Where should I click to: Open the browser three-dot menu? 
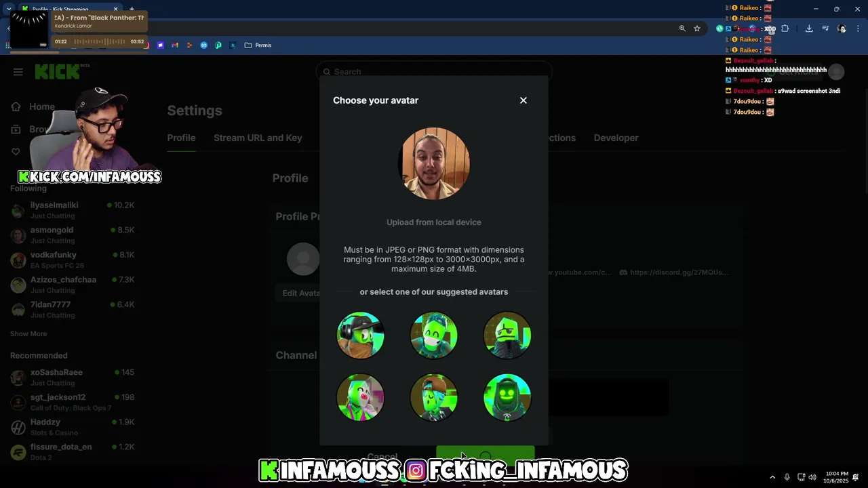[x=859, y=28]
